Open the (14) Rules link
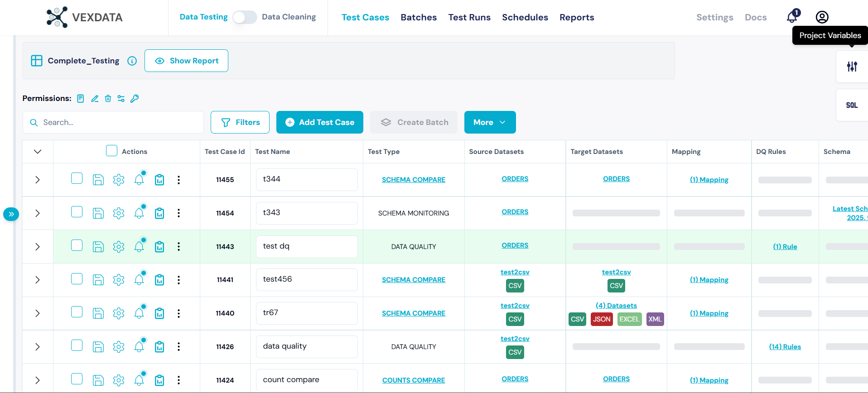The width and height of the screenshot is (868, 393). click(x=785, y=347)
